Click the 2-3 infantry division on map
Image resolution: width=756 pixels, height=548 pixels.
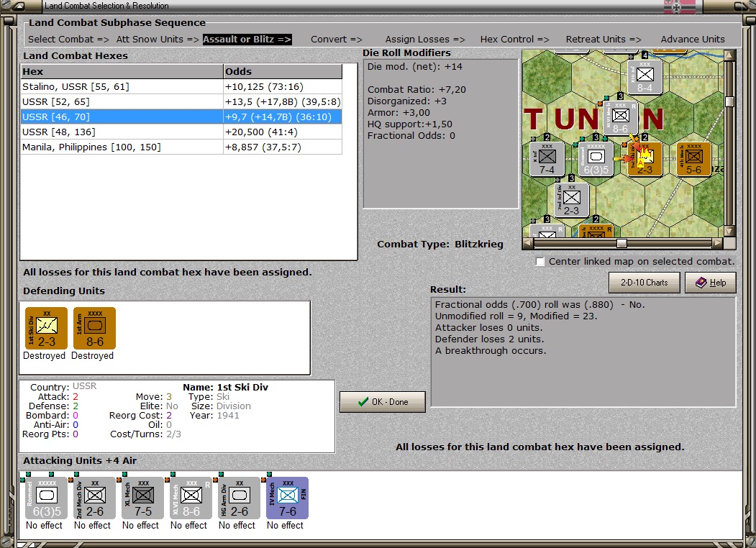click(572, 200)
